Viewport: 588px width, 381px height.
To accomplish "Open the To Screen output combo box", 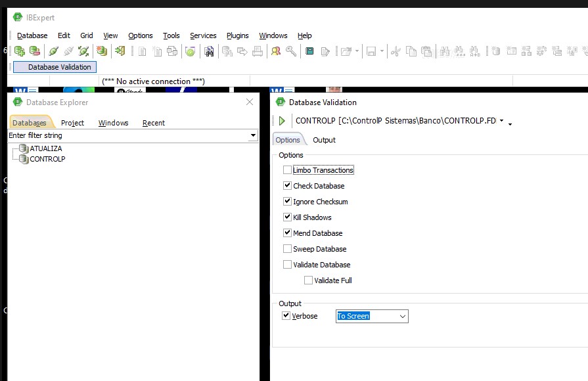I will [x=372, y=316].
